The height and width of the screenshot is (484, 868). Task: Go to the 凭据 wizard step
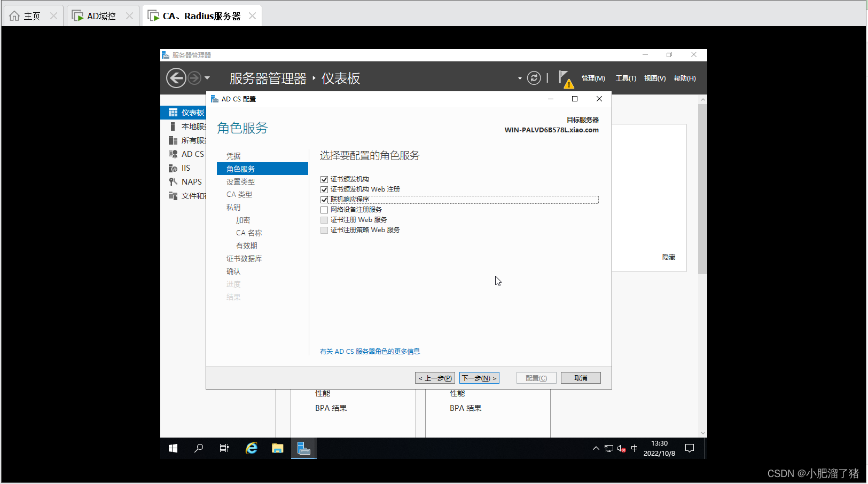(x=233, y=156)
